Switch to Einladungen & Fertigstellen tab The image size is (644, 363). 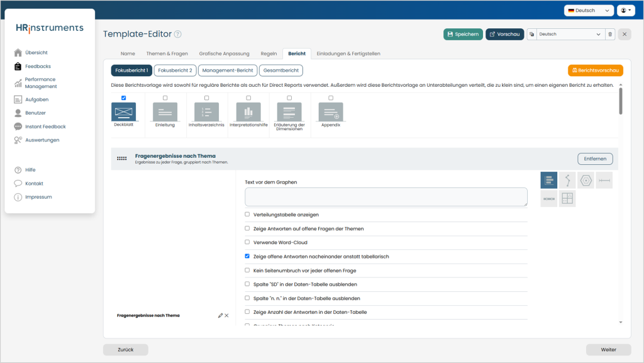(x=348, y=53)
